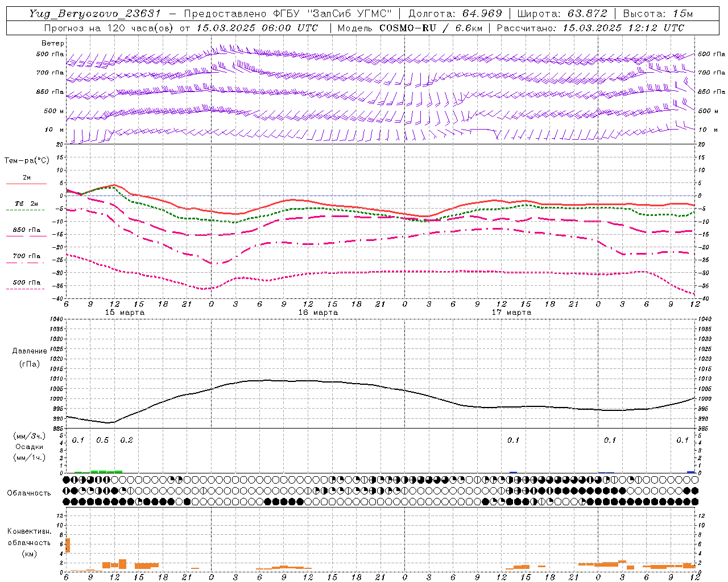Image resolution: width=728 pixels, height=582 pixels.
Task: Click the (мм/1ч.) precipitation unit label
Action: (30, 458)
